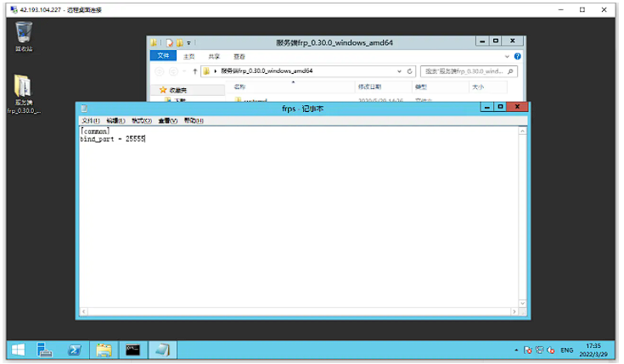Switch to Command Prompt taskbar window
624x364 pixels.
132,349
